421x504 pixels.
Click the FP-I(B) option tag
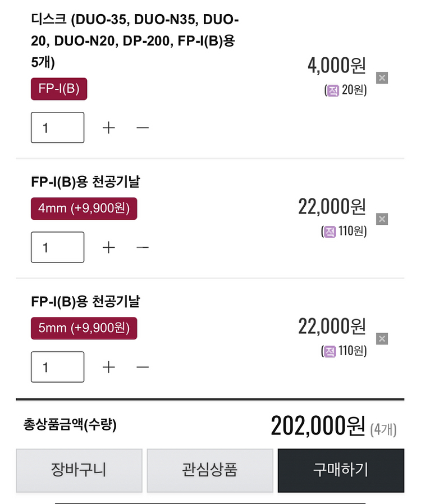[x=59, y=89]
